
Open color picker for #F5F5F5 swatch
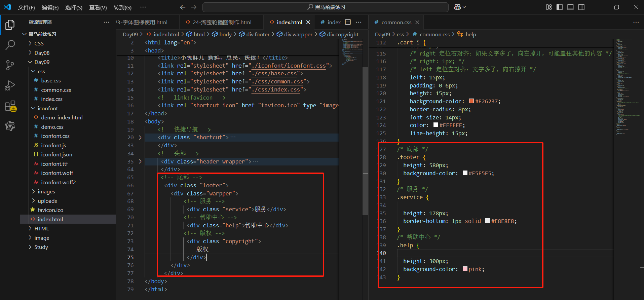click(465, 173)
